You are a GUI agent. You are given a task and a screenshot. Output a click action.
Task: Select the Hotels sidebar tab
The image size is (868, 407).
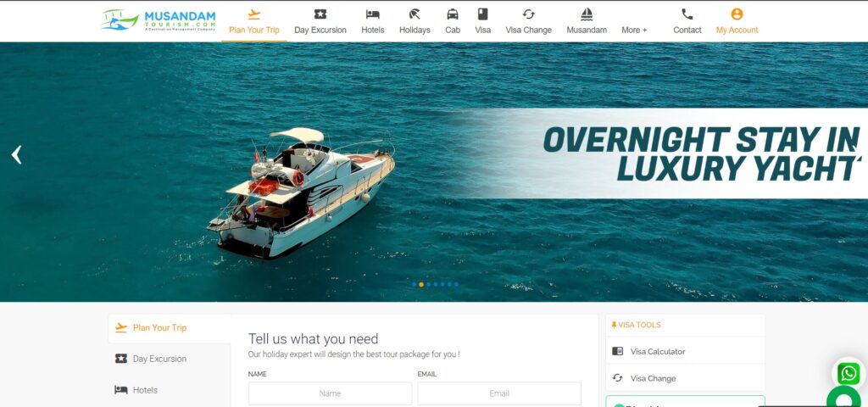tap(145, 390)
